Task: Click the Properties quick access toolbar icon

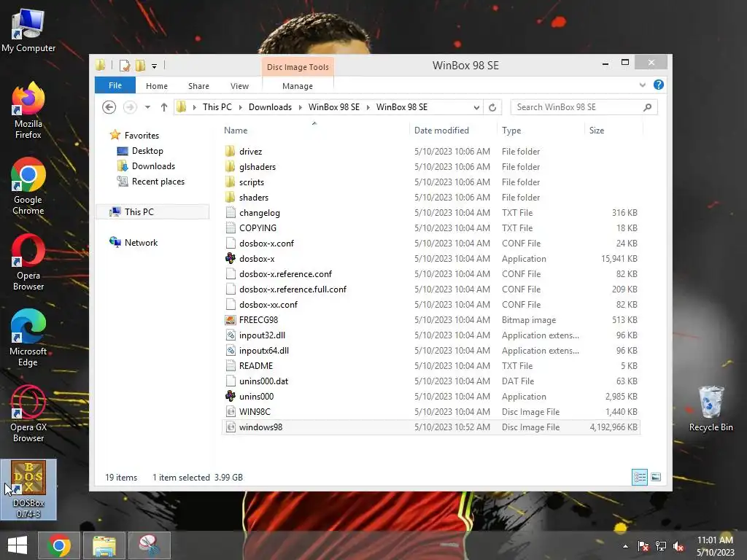Action: [125, 65]
